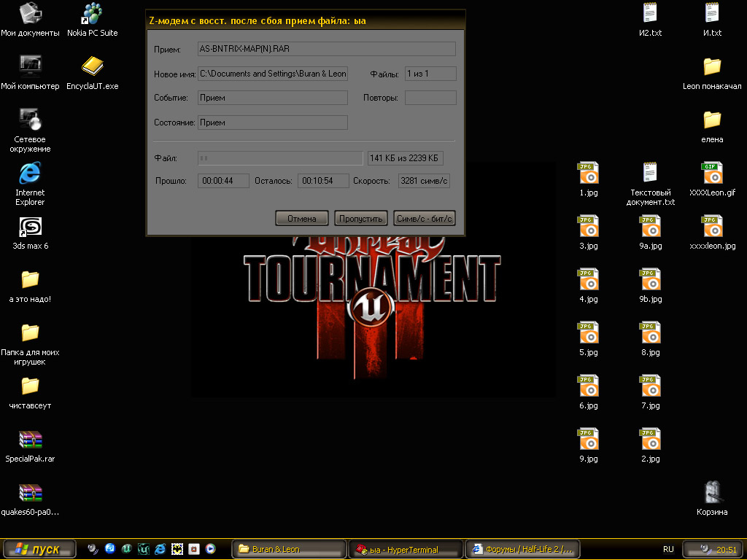
Task: Select the 8.jpg image file
Action: click(x=650, y=340)
